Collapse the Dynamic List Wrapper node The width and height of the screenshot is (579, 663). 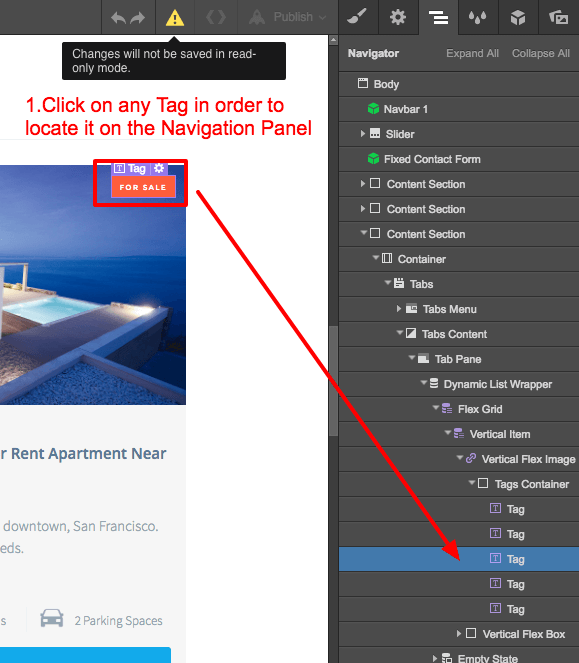[x=423, y=383]
